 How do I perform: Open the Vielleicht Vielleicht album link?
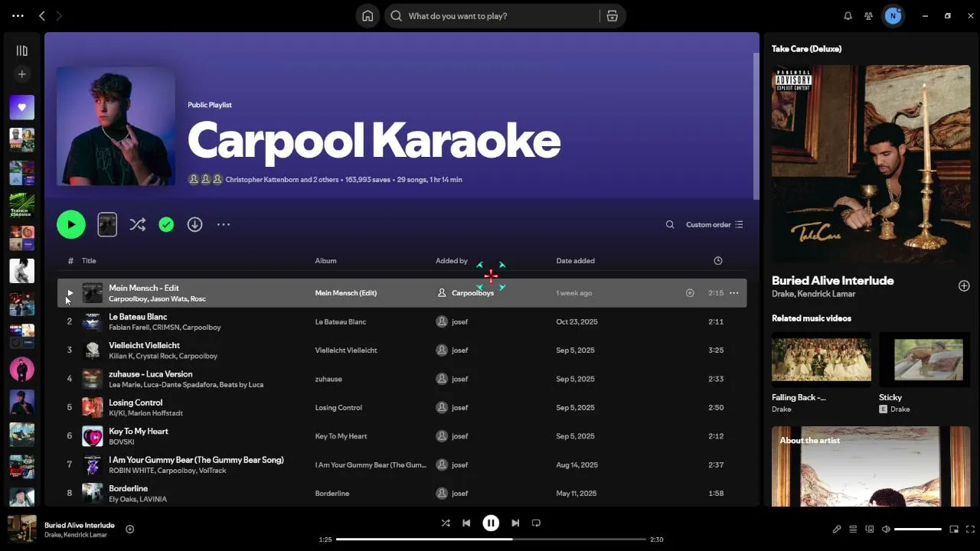[x=346, y=350]
